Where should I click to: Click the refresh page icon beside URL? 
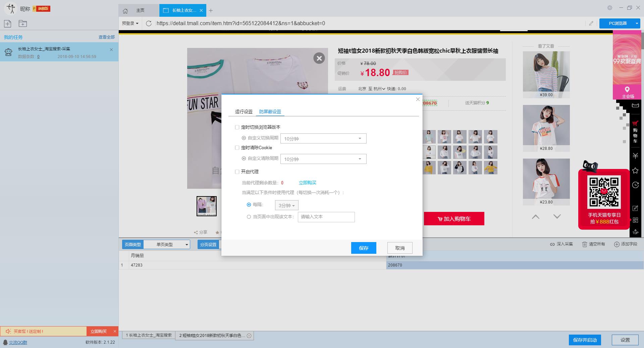pyautogui.click(x=149, y=23)
